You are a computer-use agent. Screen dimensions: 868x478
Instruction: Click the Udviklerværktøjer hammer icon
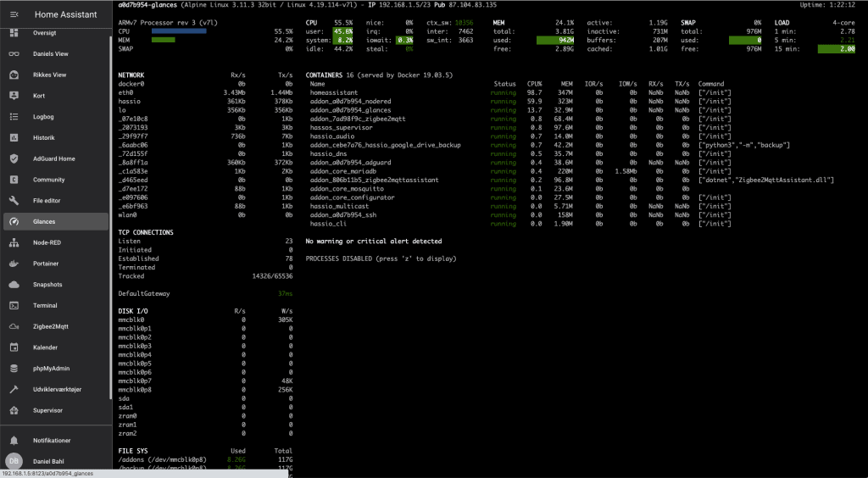[x=14, y=390]
